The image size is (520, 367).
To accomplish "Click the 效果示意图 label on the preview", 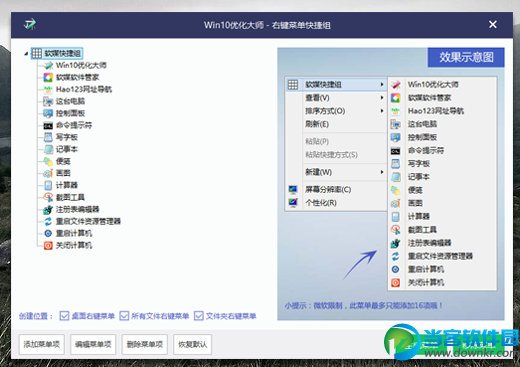I will tap(466, 57).
